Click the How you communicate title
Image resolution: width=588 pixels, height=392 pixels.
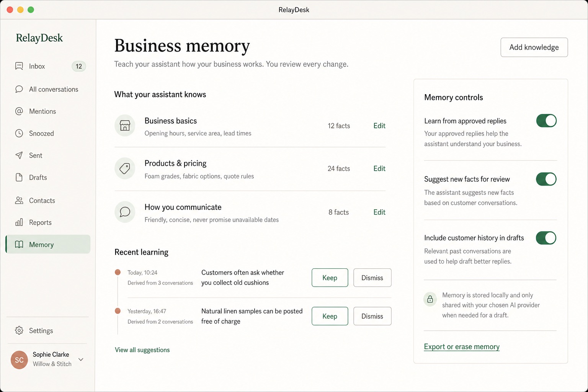pyautogui.click(x=183, y=207)
